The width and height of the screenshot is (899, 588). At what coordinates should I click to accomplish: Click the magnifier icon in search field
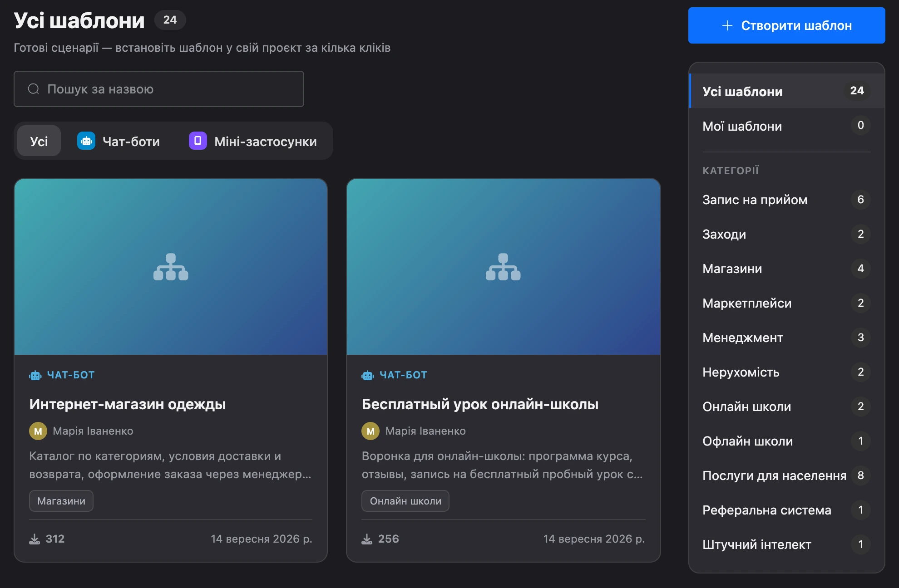click(34, 89)
